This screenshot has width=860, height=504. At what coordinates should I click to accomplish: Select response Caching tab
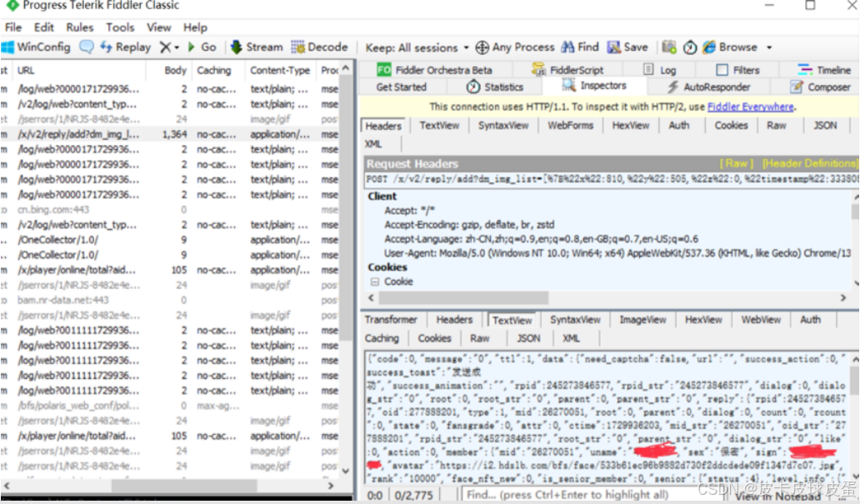click(x=382, y=338)
